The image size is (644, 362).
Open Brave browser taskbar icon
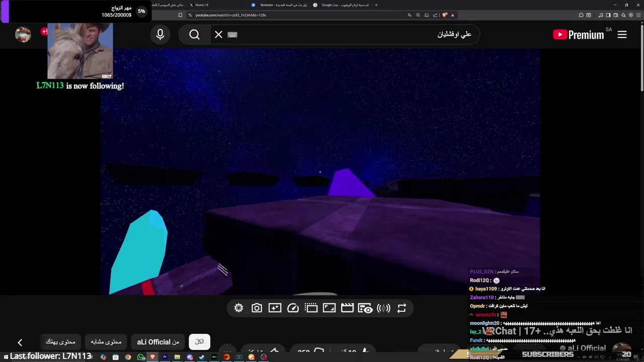coord(152,357)
